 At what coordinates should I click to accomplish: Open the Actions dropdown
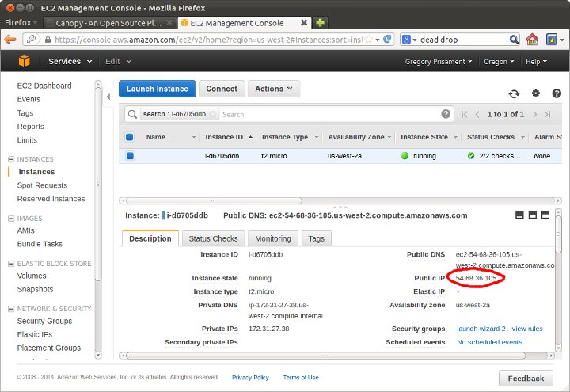[274, 89]
